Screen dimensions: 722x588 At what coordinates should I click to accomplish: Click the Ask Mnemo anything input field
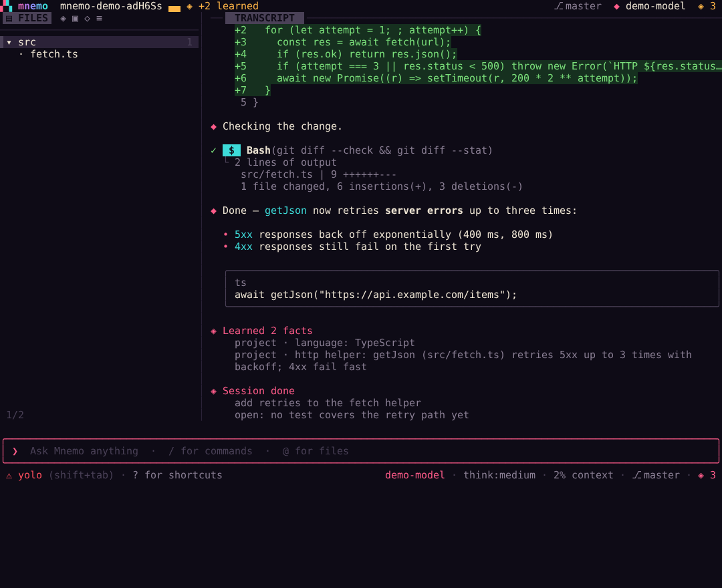361,451
